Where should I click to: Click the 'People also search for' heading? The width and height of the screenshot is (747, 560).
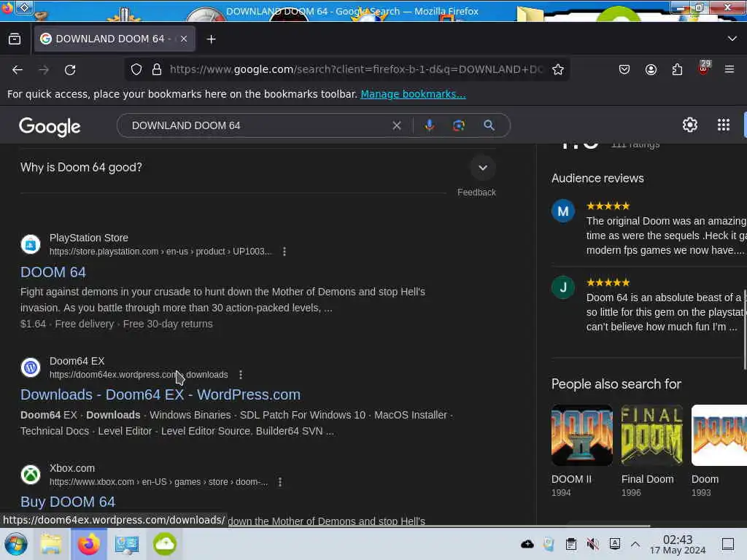click(616, 384)
